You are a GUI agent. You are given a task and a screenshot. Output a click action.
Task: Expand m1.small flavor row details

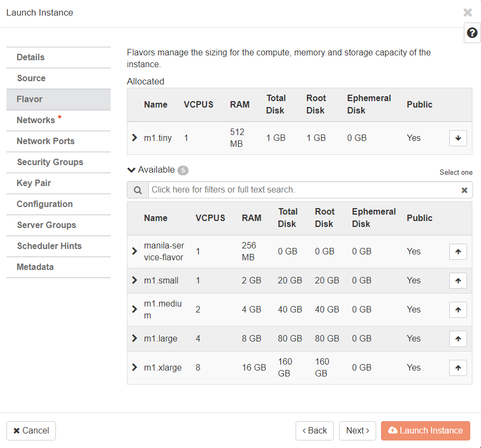134,280
